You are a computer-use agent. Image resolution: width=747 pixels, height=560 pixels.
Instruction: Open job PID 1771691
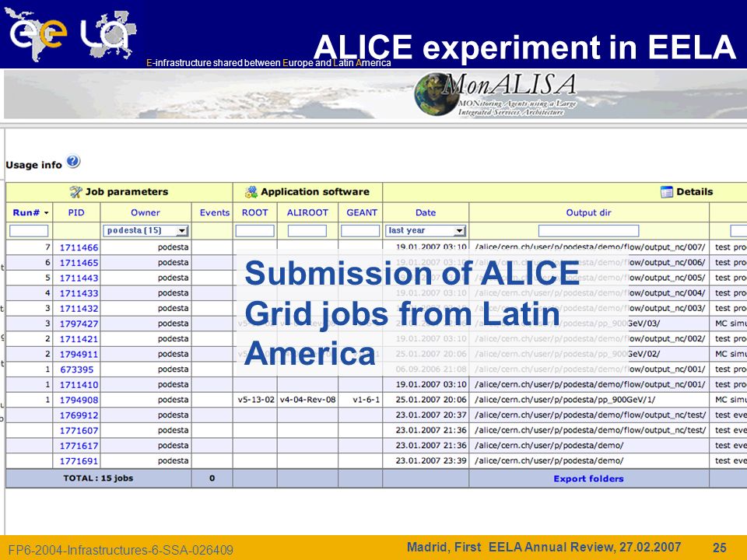pyautogui.click(x=79, y=460)
